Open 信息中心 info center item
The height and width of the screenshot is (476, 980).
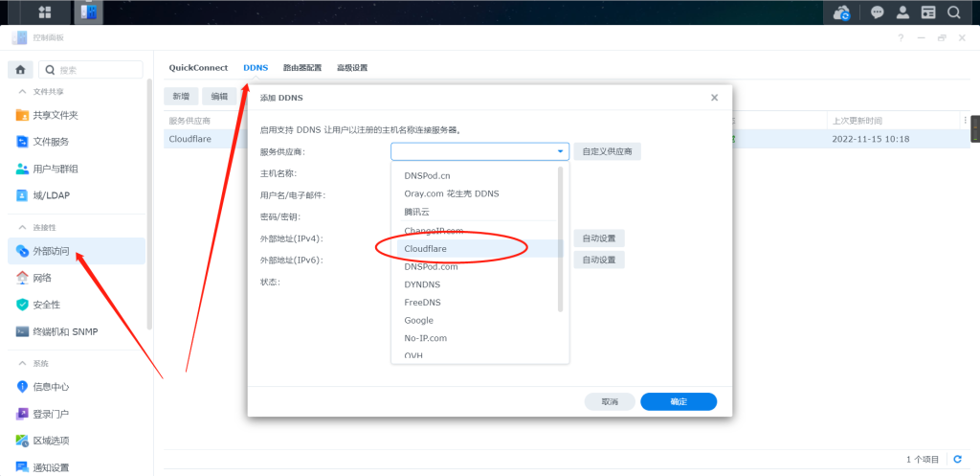click(77, 387)
